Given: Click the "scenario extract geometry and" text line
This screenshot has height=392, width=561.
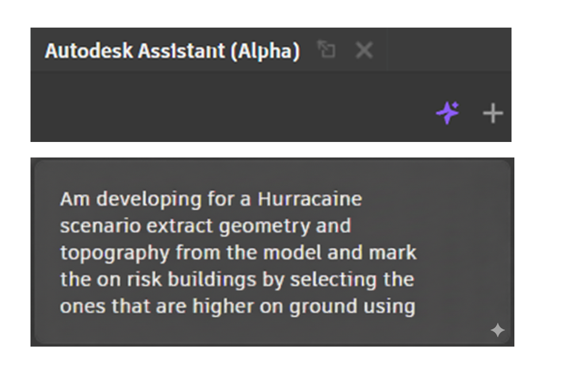Looking at the screenshot, I should pyautogui.click(x=205, y=226).
